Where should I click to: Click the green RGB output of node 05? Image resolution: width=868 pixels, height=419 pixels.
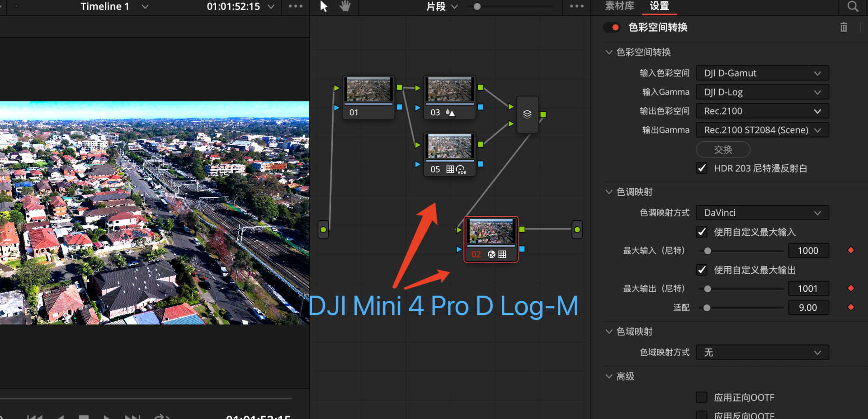[x=481, y=144]
